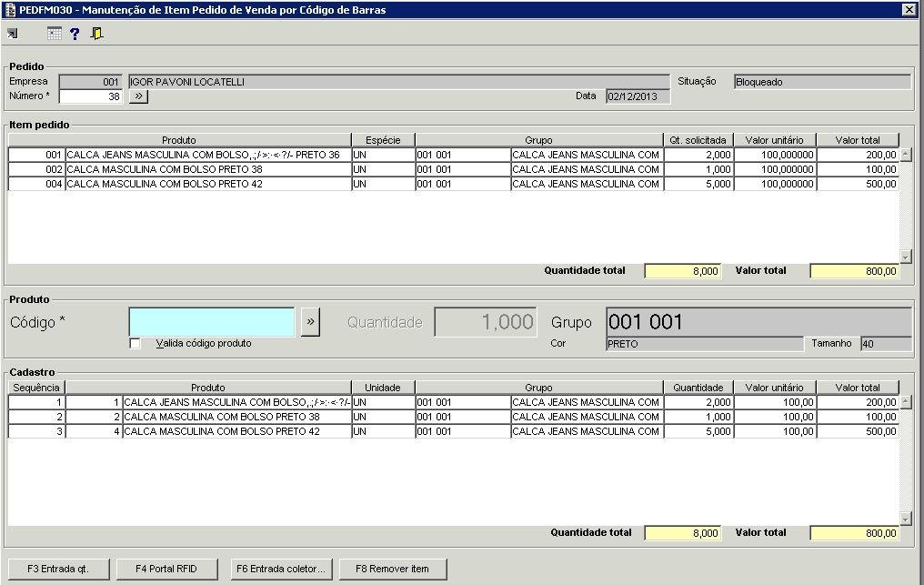Viewport: 924px width, 585px height.
Task: Click F6 Entrada coletor button
Action: [x=281, y=569]
